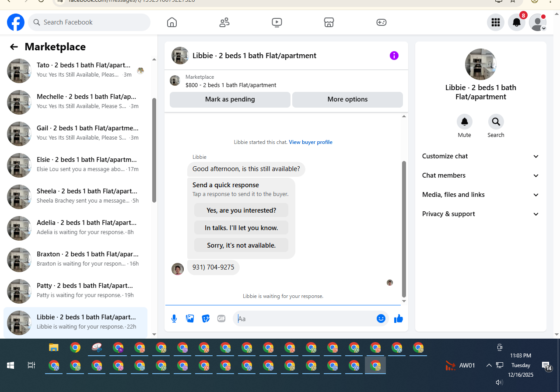Send quick response "Sorry, it's not available."
560x392 pixels.
(x=241, y=245)
